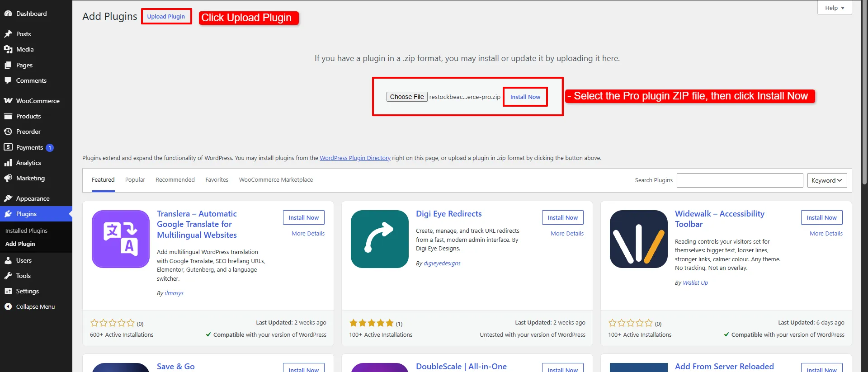868x372 pixels.
Task: Click the Payments notification badge showing 1
Action: (x=50, y=148)
